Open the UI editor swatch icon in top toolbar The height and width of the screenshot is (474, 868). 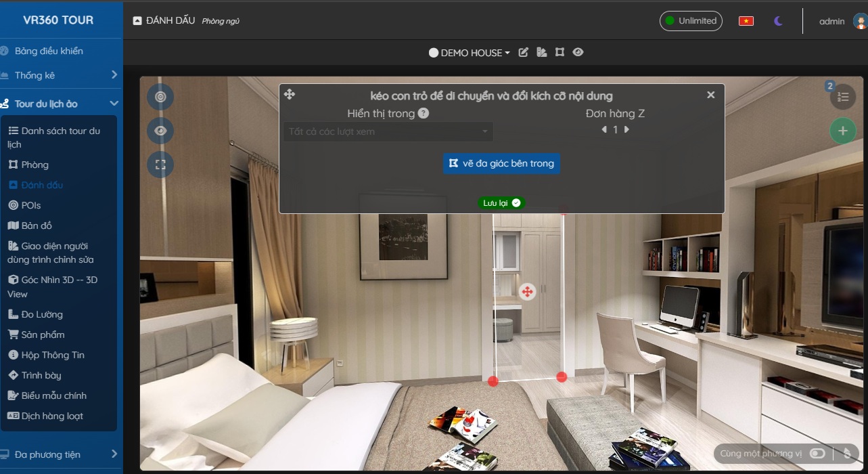pos(541,52)
